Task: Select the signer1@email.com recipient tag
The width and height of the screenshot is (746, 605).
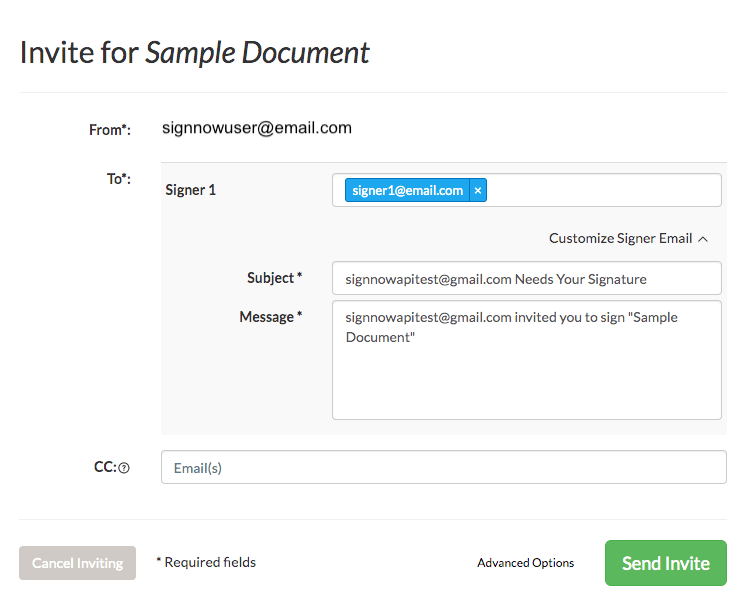Action: 409,190
